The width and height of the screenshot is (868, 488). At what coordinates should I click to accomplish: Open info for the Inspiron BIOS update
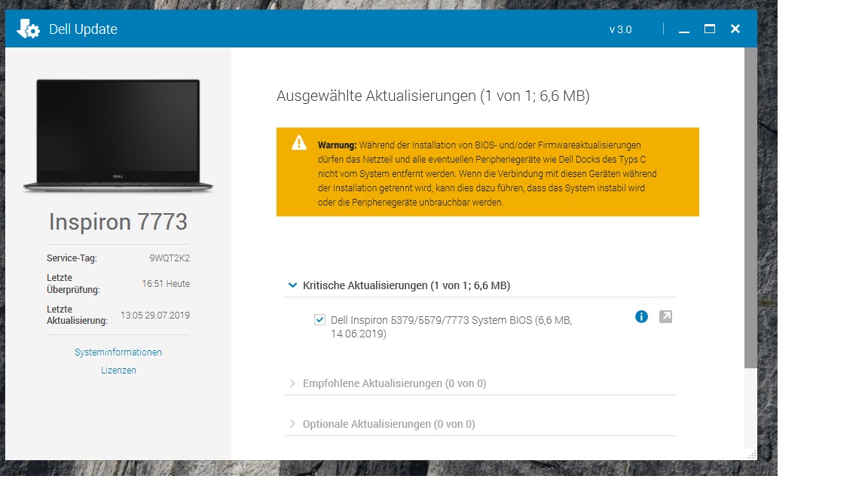click(x=641, y=316)
